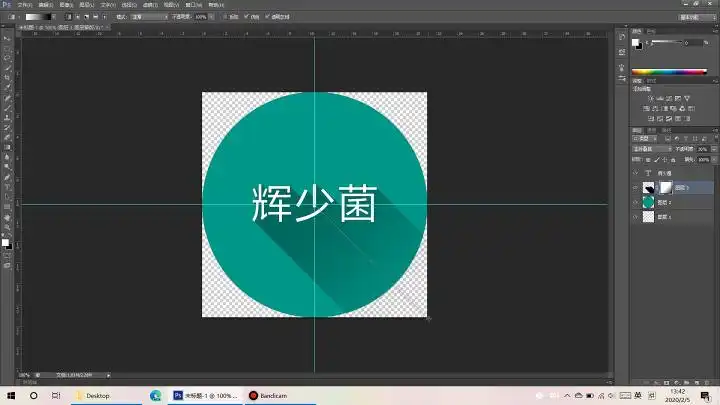Hide the 辉少菌 text layer
The height and width of the screenshot is (405, 720).
pos(635,173)
